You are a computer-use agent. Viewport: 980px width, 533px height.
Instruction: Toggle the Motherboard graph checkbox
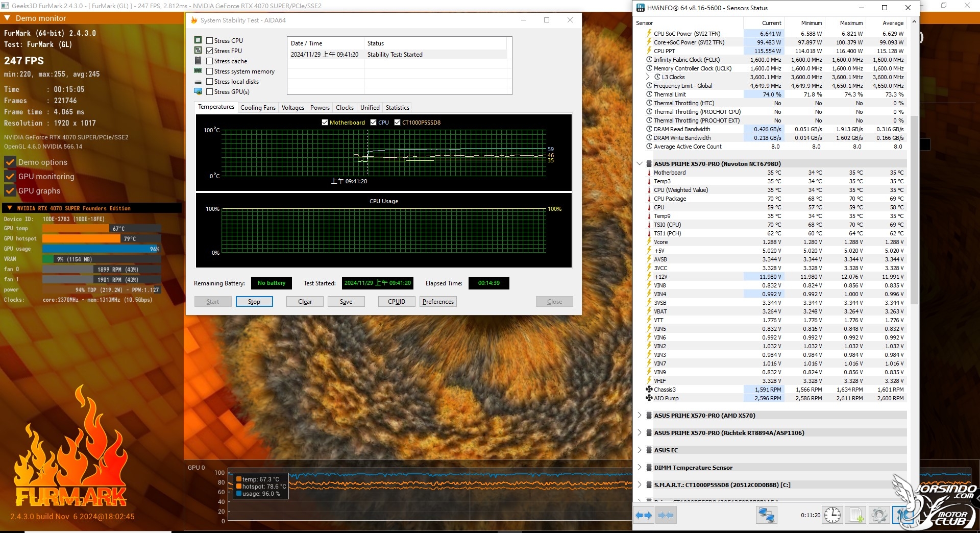pyautogui.click(x=325, y=123)
